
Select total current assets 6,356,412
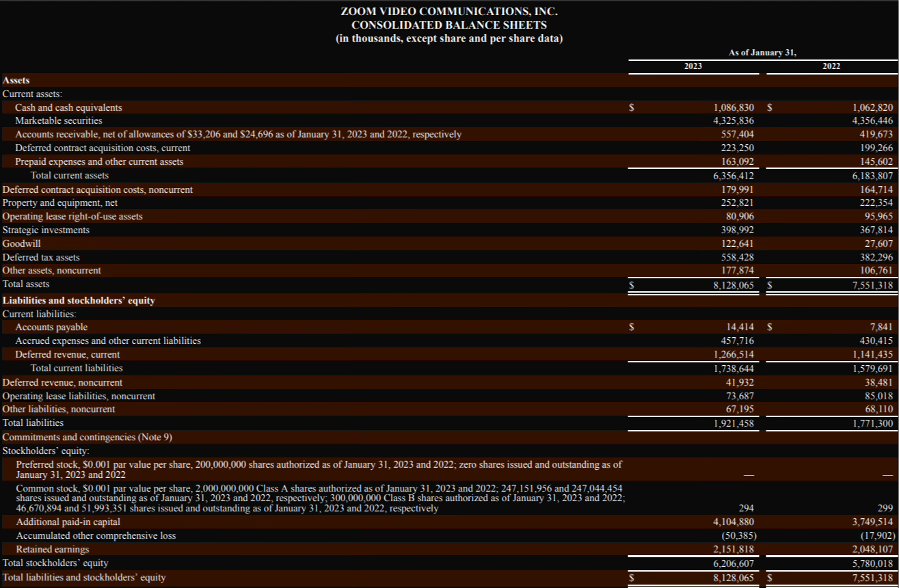(x=734, y=176)
